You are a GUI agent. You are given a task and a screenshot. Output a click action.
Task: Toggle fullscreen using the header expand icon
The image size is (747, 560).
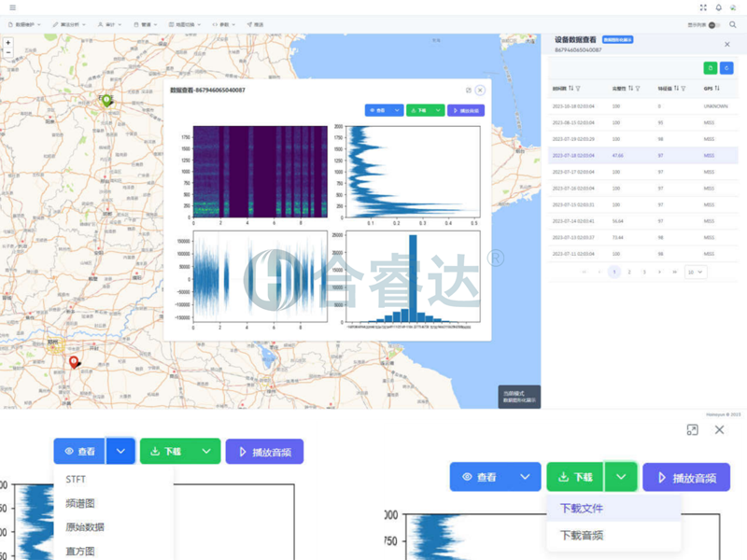pyautogui.click(x=703, y=7)
